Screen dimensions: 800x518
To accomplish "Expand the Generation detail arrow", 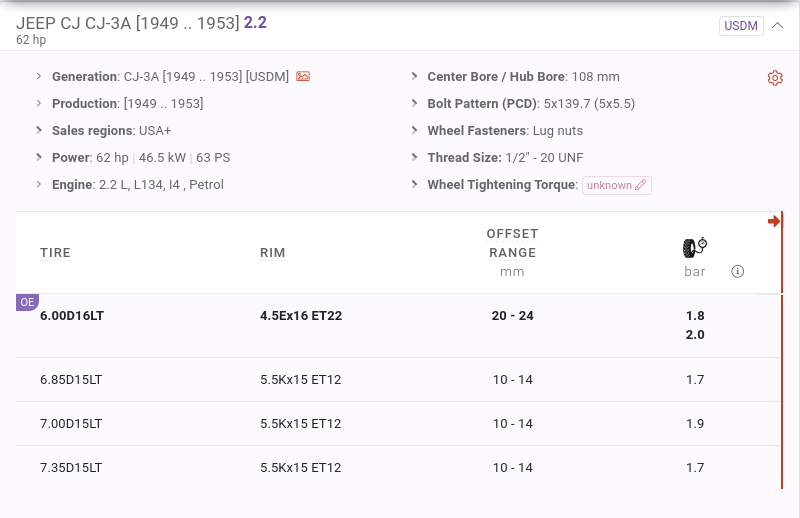I will 39,77.
